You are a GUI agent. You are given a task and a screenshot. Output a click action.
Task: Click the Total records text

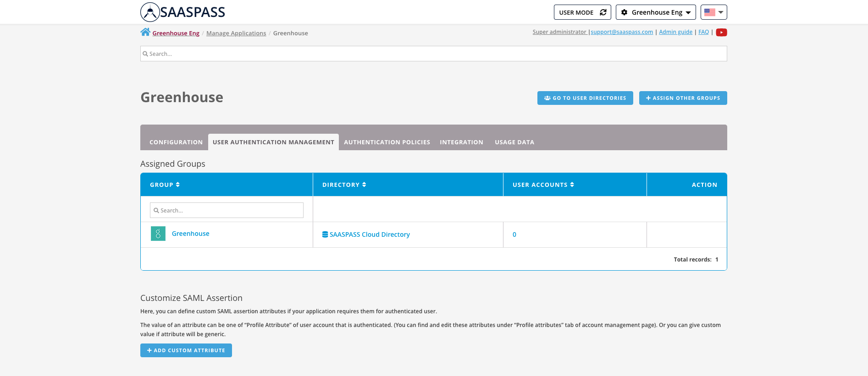(x=696, y=259)
